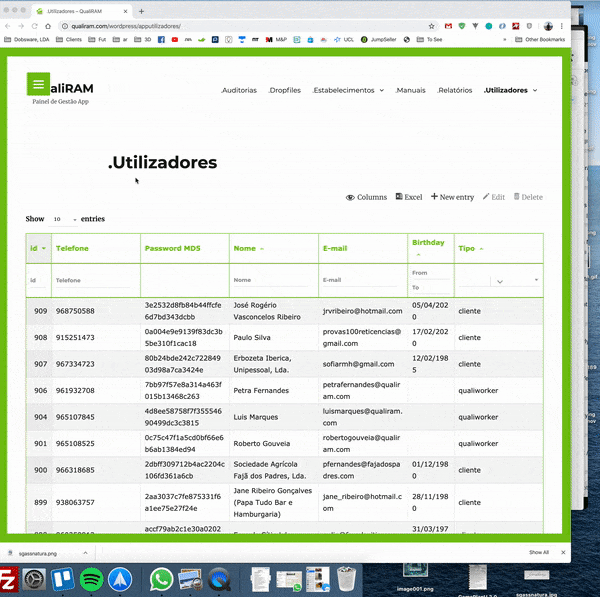Export the table to Excel

[409, 197]
